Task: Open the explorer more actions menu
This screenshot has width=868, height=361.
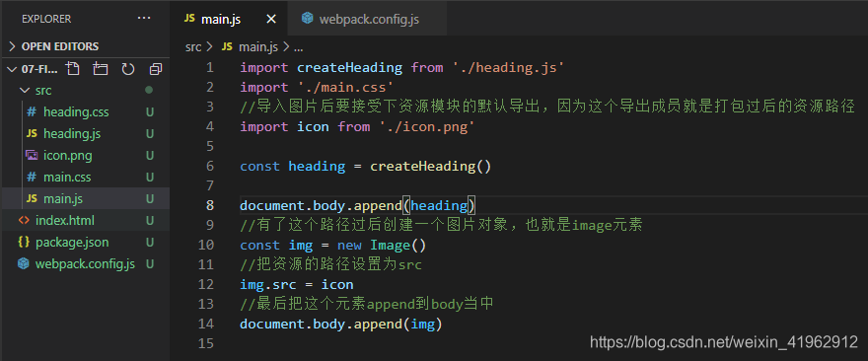Action: click(x=144, y=19)
